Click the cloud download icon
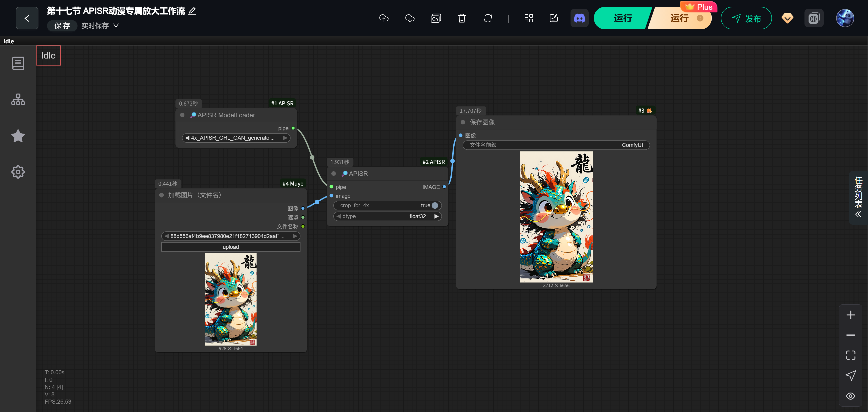The width and height of the screenshot is (868, 412). pyautogui.click(x=410, y=18)
